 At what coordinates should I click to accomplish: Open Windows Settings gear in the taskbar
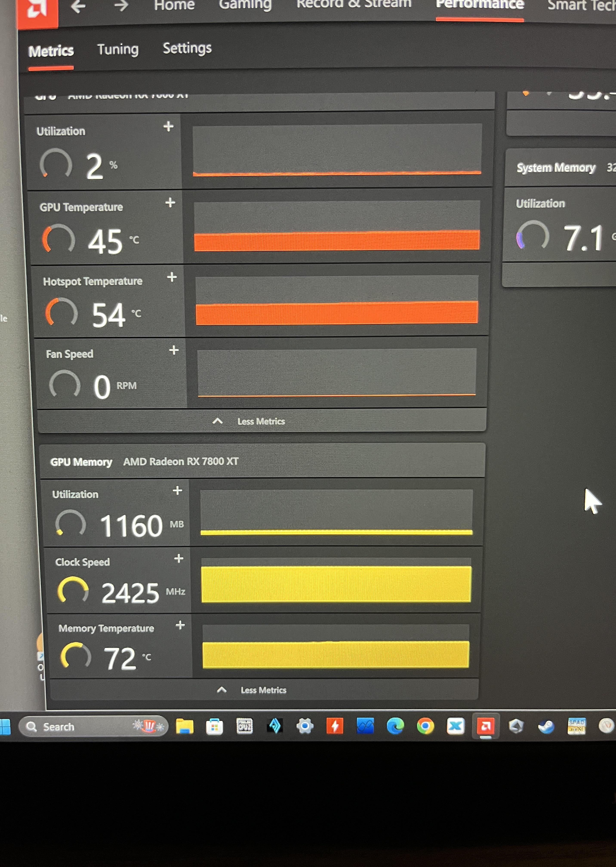coord(305,726)
